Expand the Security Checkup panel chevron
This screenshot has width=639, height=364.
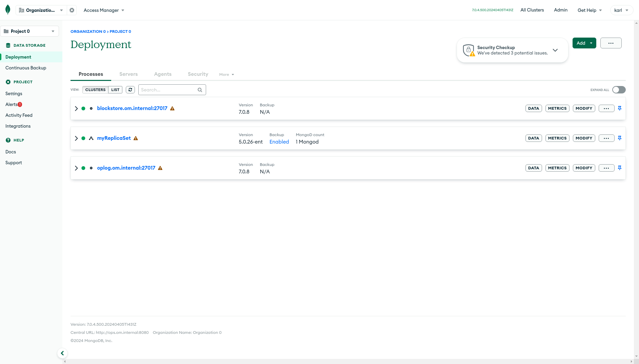[x=555, y=50]
